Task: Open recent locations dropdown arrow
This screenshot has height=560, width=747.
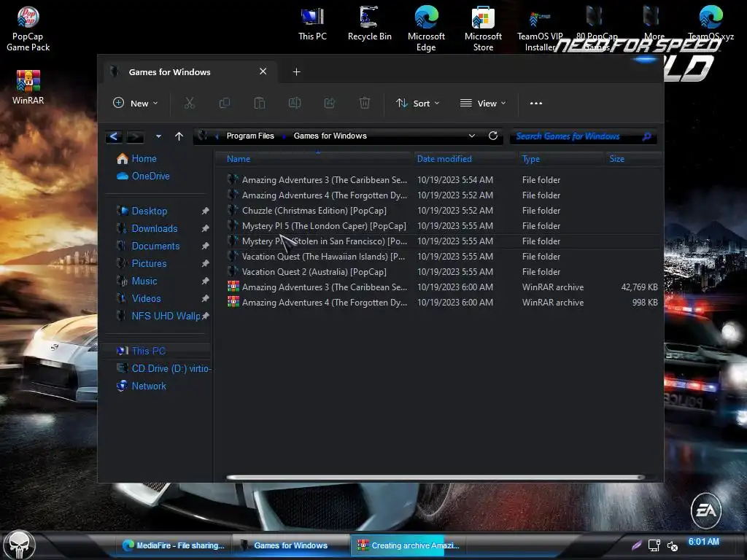Action: (x=158, y=136)
